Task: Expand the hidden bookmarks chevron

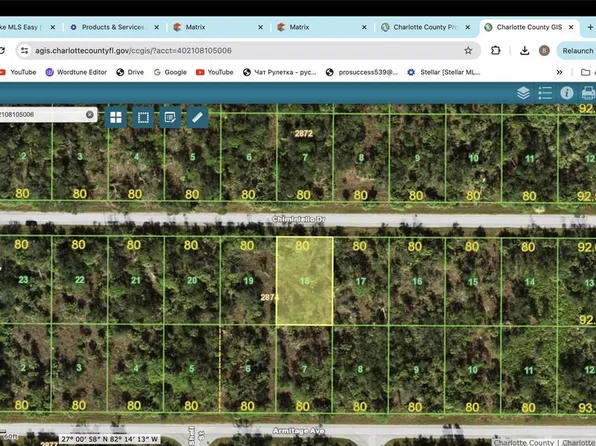Action: coord(560,72)
